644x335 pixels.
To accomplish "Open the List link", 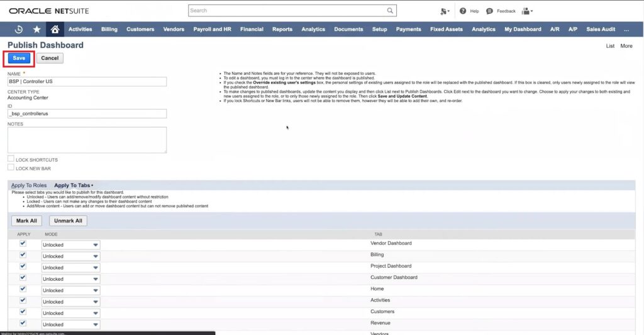I will tap(610, 46).
